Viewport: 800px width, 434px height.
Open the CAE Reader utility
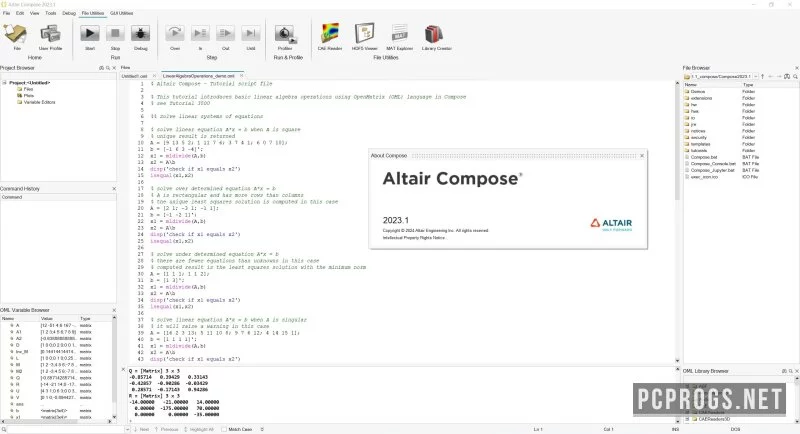[x=330, y=35]
